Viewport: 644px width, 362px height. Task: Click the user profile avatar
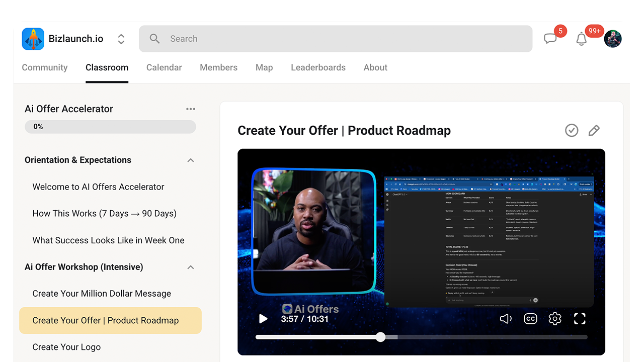click(613, 39)
